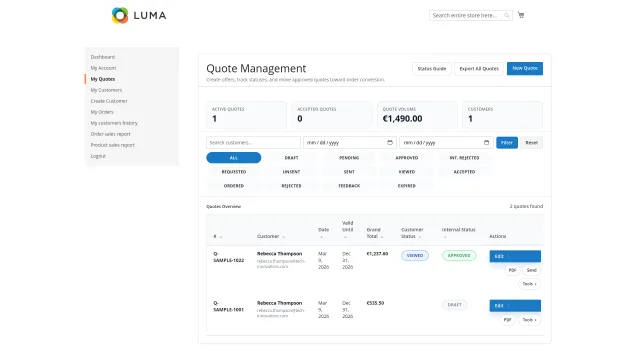Click the APPROVED badge on Q-SAMPLE-1022
Image resolution: width=640 pixels, height=360 pixels.
[459, 256]
